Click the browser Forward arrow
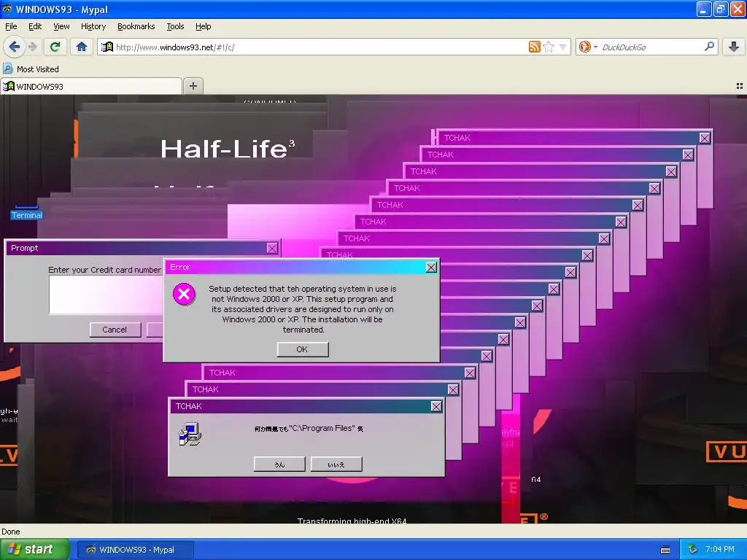747x560 pixels. 32,47
